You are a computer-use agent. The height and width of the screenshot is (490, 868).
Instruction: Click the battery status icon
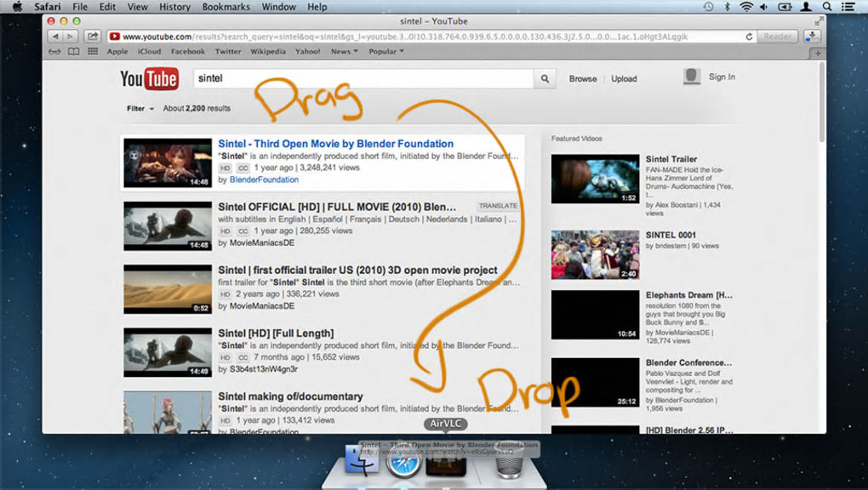[x=785, y=7]
